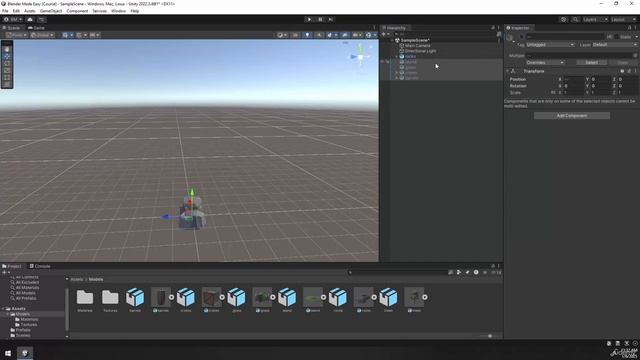Open the Help menu

click(x=135, y=11)
